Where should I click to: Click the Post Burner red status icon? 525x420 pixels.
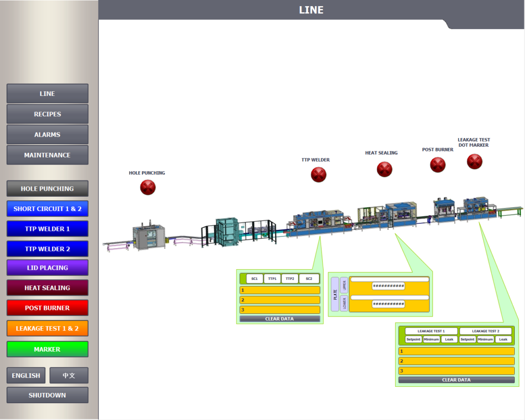pos(438,165)
